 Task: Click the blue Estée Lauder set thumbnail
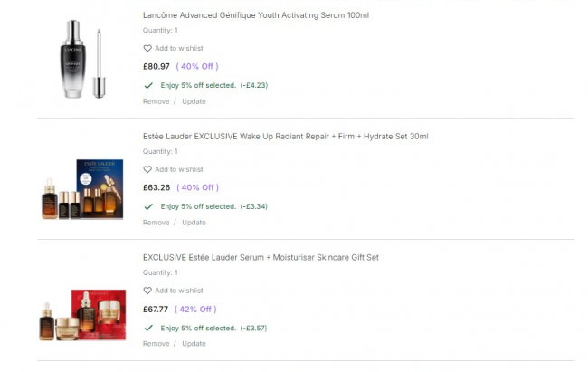80,190
